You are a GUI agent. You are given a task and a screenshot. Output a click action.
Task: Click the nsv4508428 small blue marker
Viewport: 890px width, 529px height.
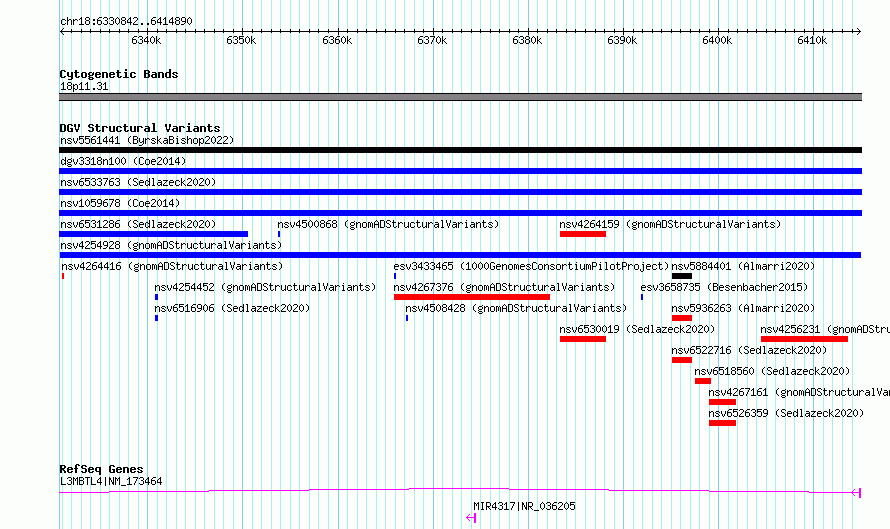tap(407, 318)
